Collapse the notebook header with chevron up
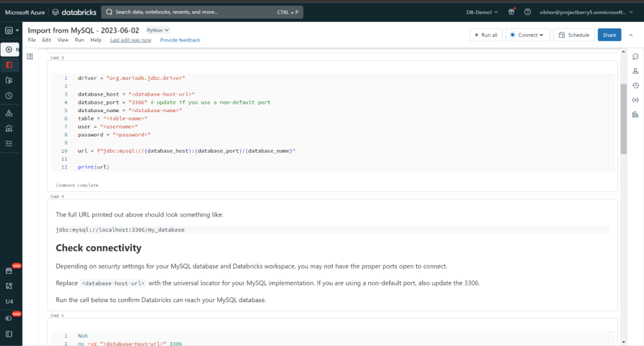This screenshot has width=644, height=346. click(631, 35)
